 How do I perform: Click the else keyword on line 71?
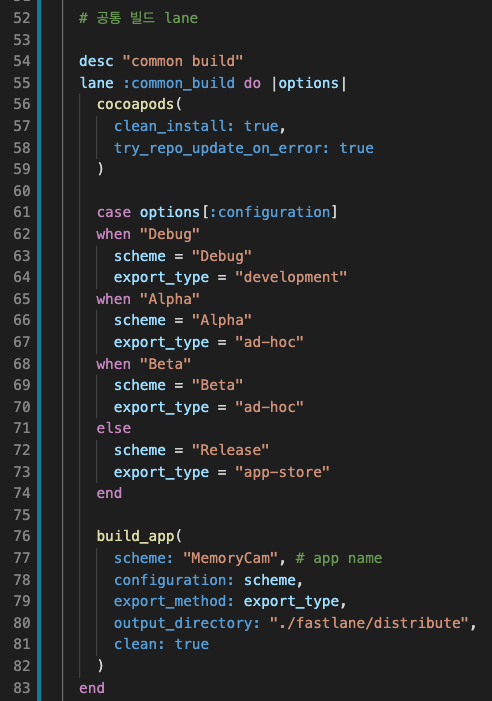pyautogui.click(x=114, y=428)
